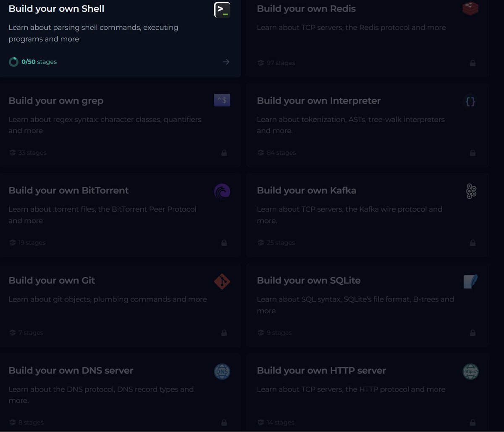The image size is (504, 432).
Task: Click the Kafka nodes logo
Action: coord(471,191)
